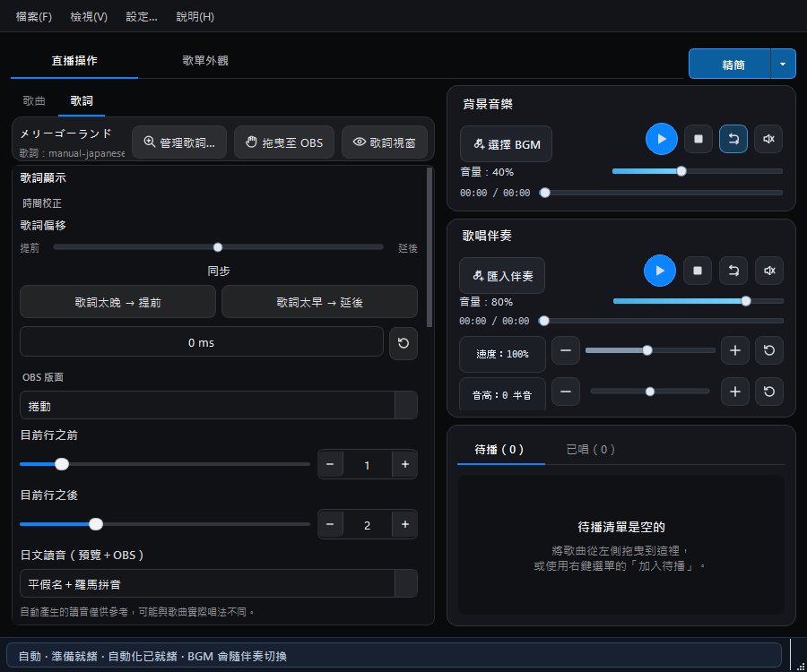Screen dimensions: 807x672
Task: Open the 說明(H) menu
Action: pyautogui.click(x=195, y=16)
